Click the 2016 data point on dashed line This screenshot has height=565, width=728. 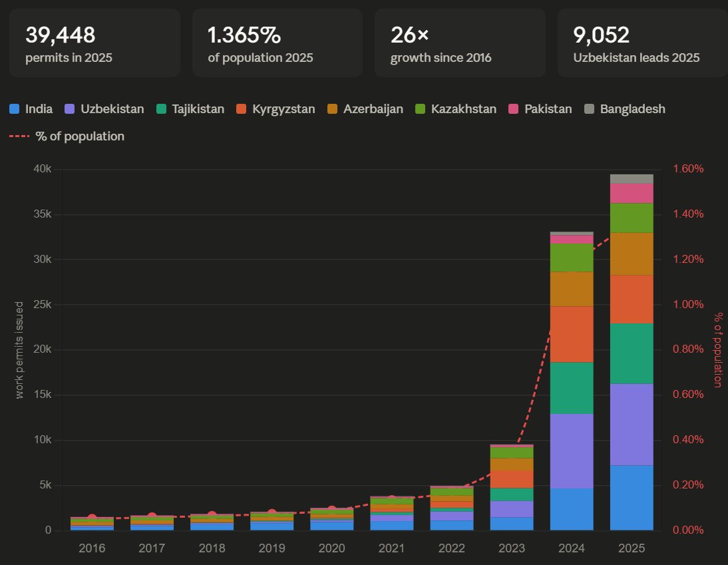click(x=92, y=518)
